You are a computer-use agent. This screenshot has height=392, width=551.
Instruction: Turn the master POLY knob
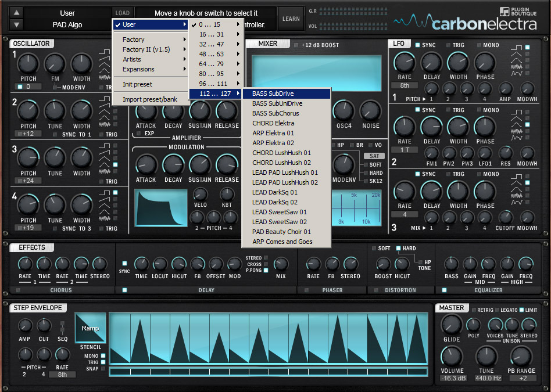[473, 325]
